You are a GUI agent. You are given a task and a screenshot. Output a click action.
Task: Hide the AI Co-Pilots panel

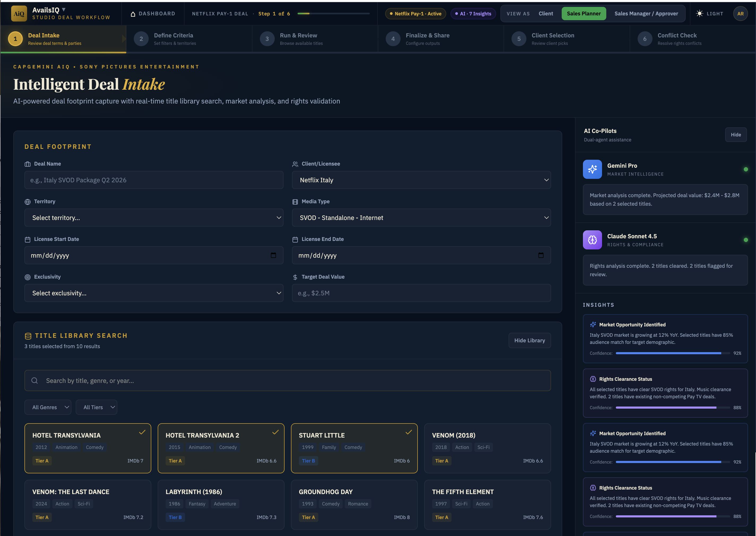coord(736,135)
